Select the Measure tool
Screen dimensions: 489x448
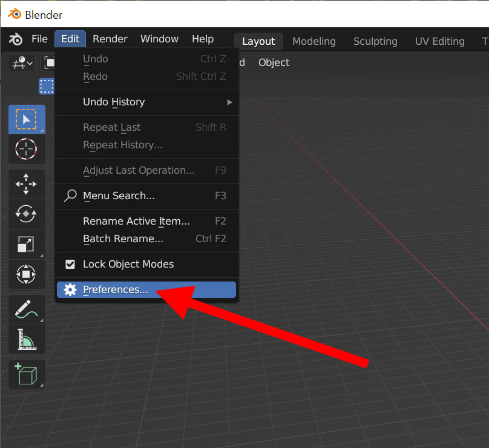(x=27, y=339)
